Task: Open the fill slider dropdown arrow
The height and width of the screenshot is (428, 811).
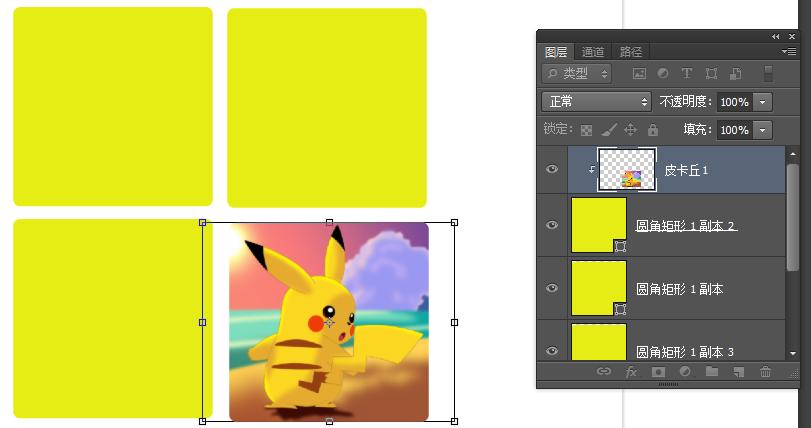Action: (763, 130)
